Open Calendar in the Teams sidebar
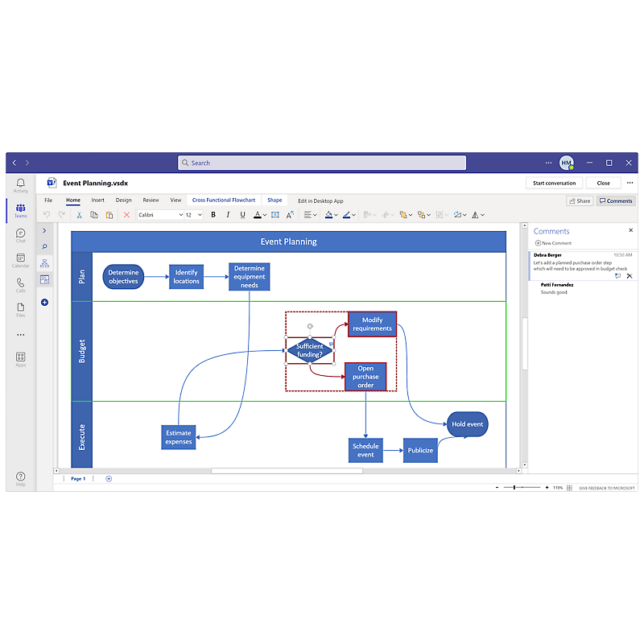Image resolution: width=644 pixels, height=644 pixels. 21,260
